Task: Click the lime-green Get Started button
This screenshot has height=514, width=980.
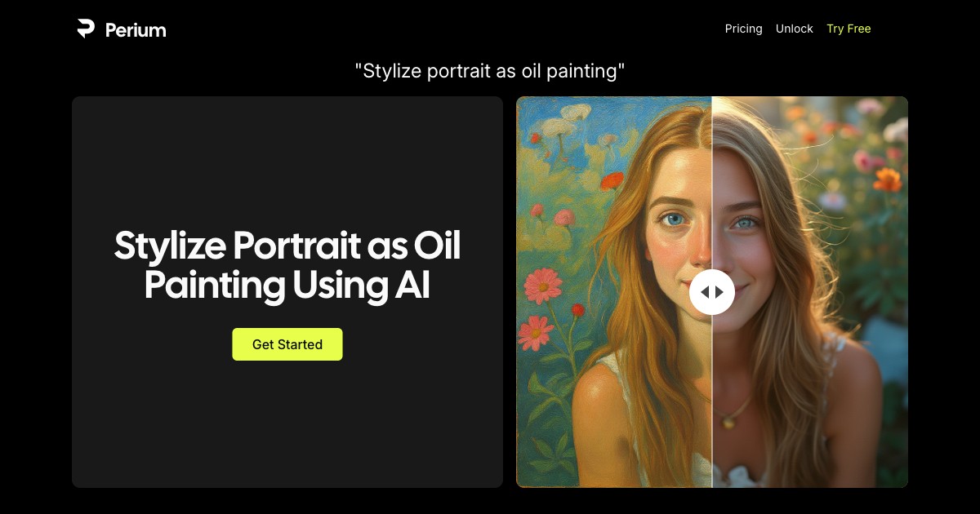Action: click(x=287, y=344)
